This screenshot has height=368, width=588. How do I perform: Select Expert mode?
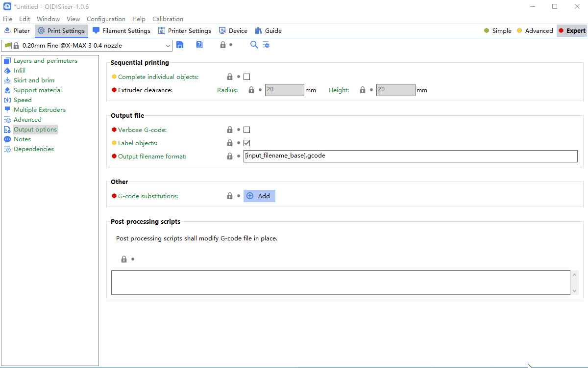point(571,30)
